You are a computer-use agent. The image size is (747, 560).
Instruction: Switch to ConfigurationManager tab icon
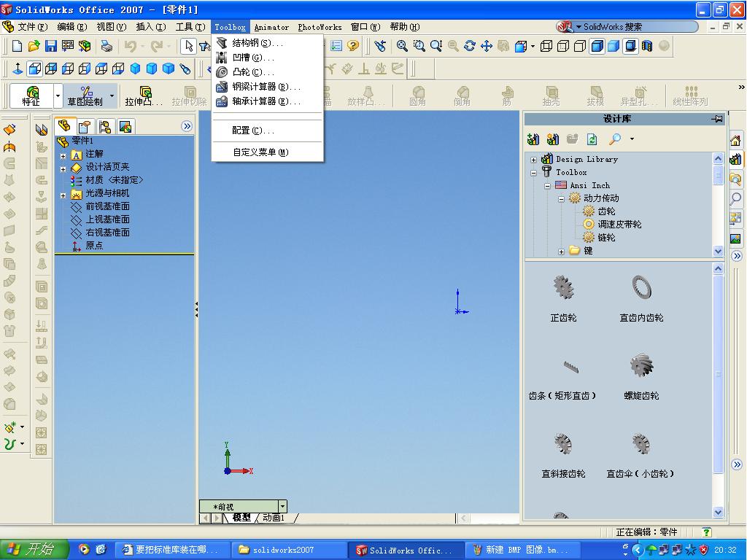point(105,127)
